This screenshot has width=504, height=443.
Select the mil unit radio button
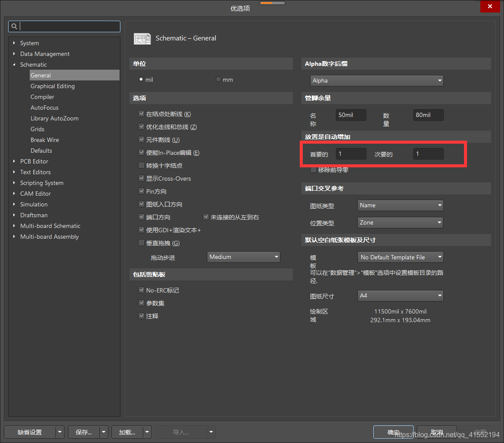pyautogui.click(x=141, y=80)
